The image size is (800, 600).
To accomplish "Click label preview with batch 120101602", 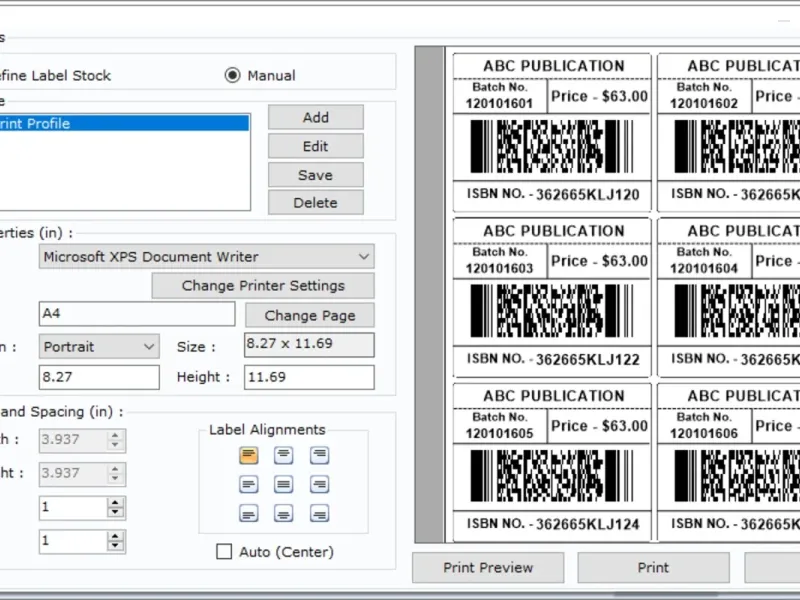I will point(729,132).
